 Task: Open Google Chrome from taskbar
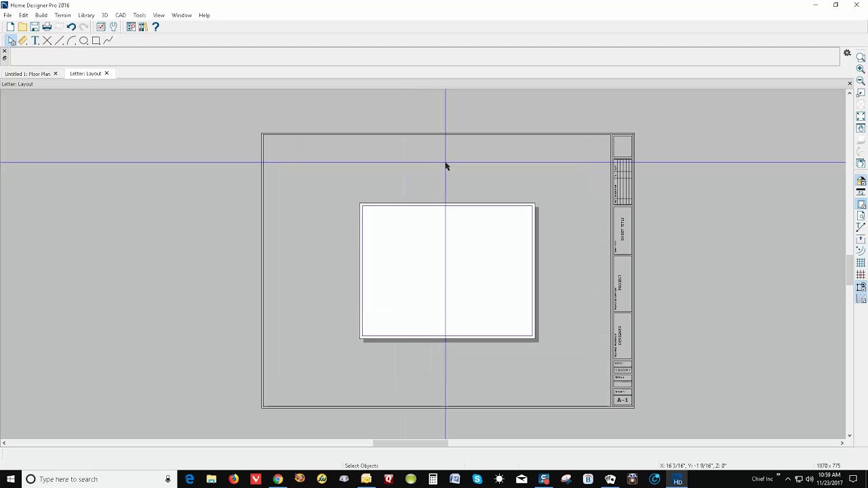tap(278, 479)
